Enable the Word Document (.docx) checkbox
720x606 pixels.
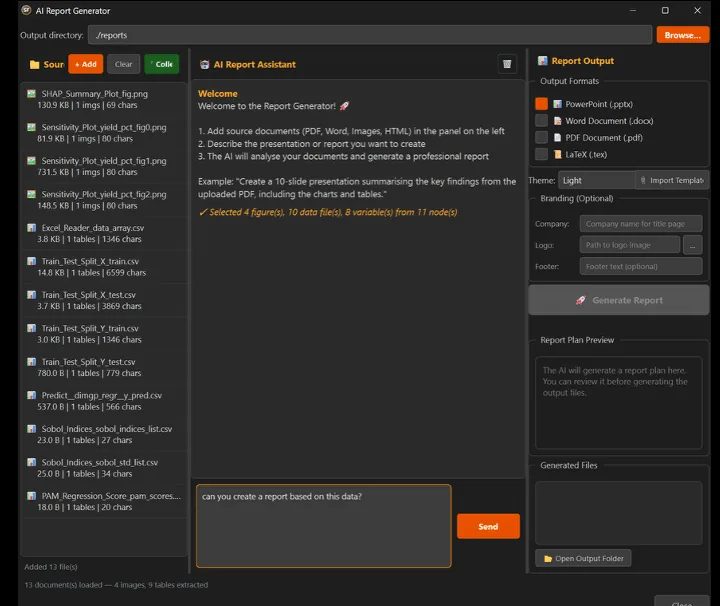[541, 121]
